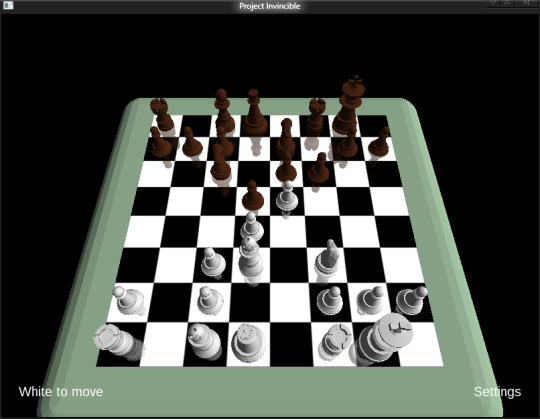Viewport: 540px width, 419px height.
Task: Click the "White to move" status text
Action: point(61,392)
